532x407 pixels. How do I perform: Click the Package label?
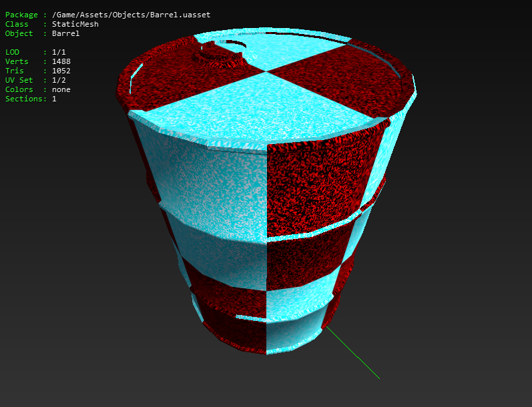(21, 15)
